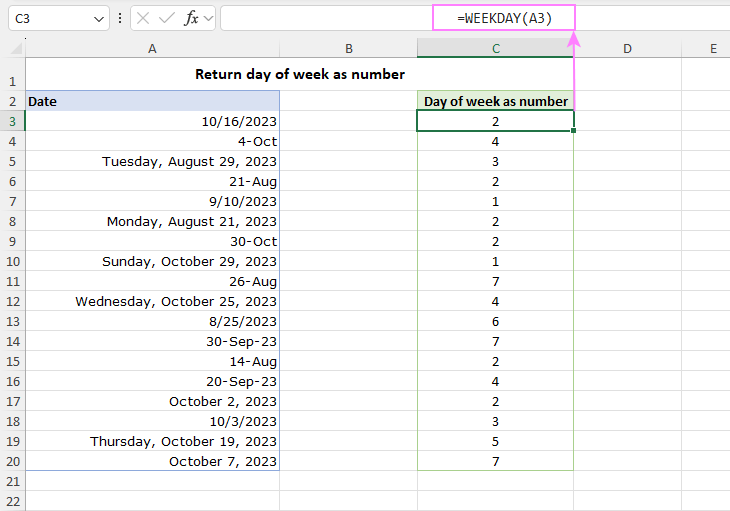The image size is (730, 511).
Task: Select cell C13 showing 6
Action: click(x=495, y=322)
